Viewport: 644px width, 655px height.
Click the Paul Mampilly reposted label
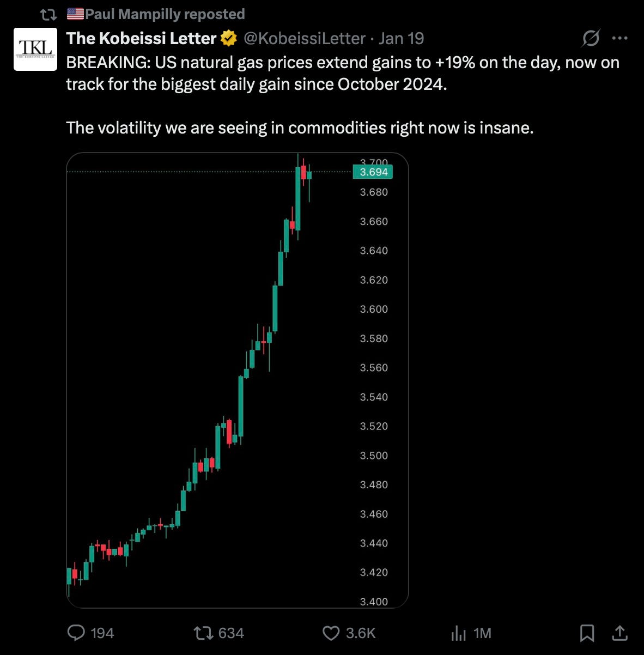pyautogui.click(x=158, y=14)
